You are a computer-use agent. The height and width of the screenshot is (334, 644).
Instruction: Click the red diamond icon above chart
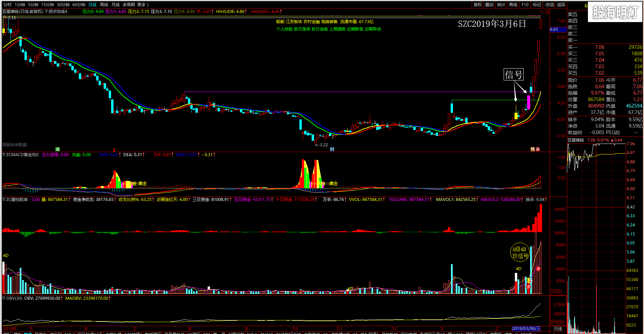(541, 12)
